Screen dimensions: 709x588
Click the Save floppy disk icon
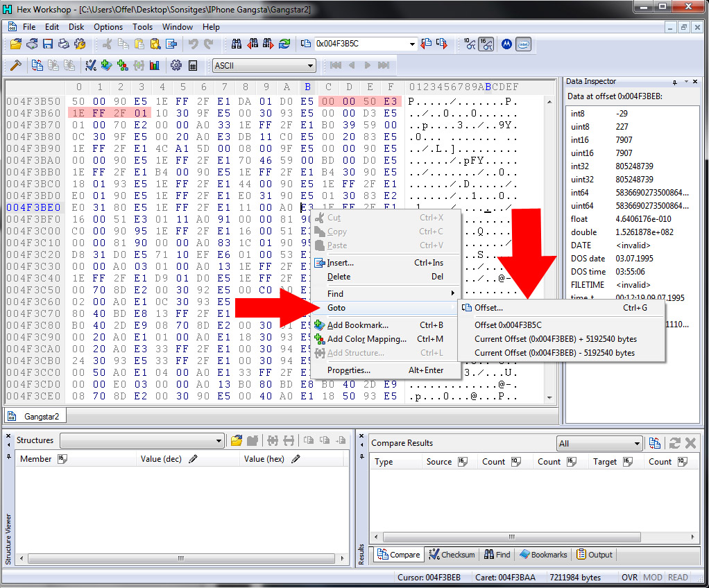tap(48, 44)
